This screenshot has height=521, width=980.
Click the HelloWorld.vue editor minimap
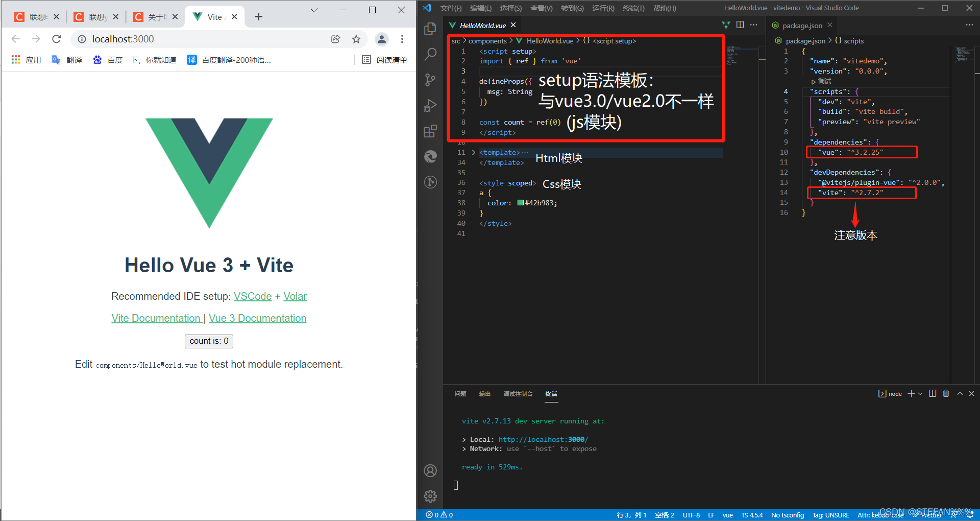[742, 56]
